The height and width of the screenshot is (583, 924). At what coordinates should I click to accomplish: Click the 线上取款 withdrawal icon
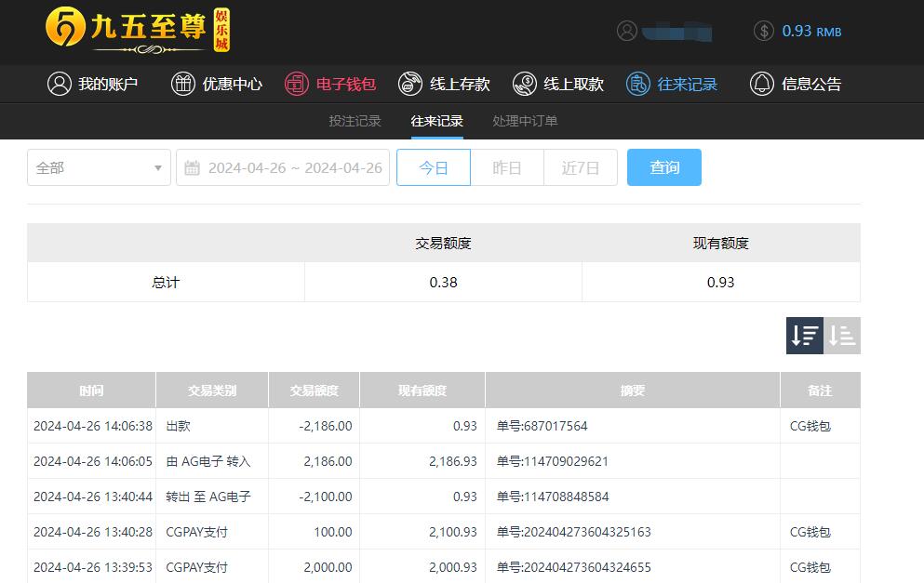[x=525, y=84]
